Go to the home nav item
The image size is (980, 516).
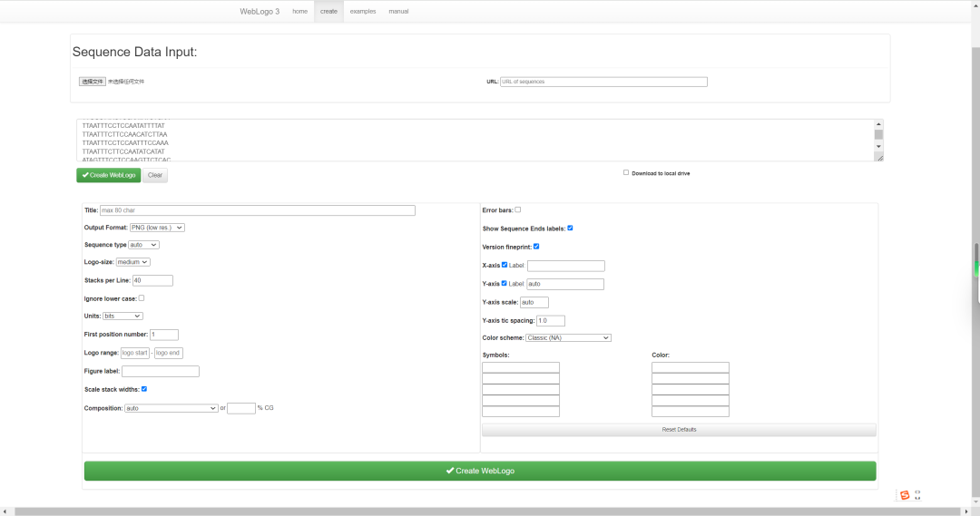[300, 11]
